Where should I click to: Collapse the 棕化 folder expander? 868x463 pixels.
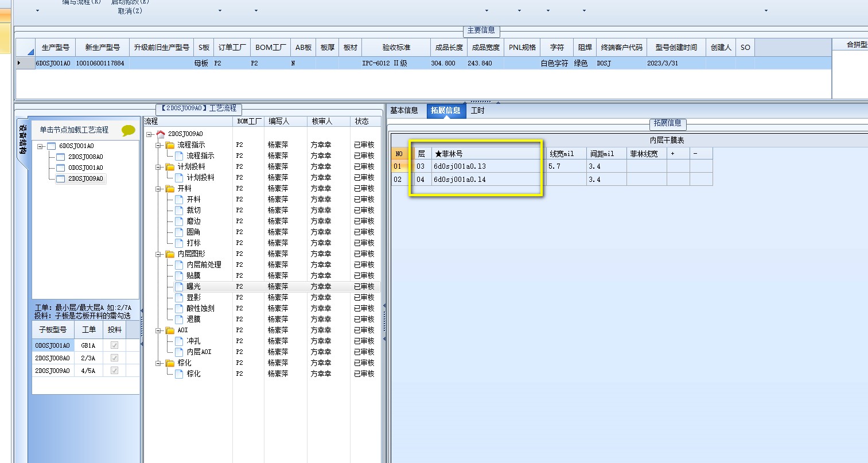tap(158, 363)
